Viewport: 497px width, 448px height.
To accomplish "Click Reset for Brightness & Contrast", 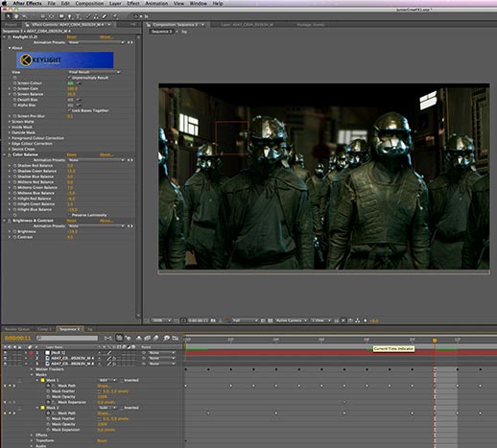I will coord(72,221).
